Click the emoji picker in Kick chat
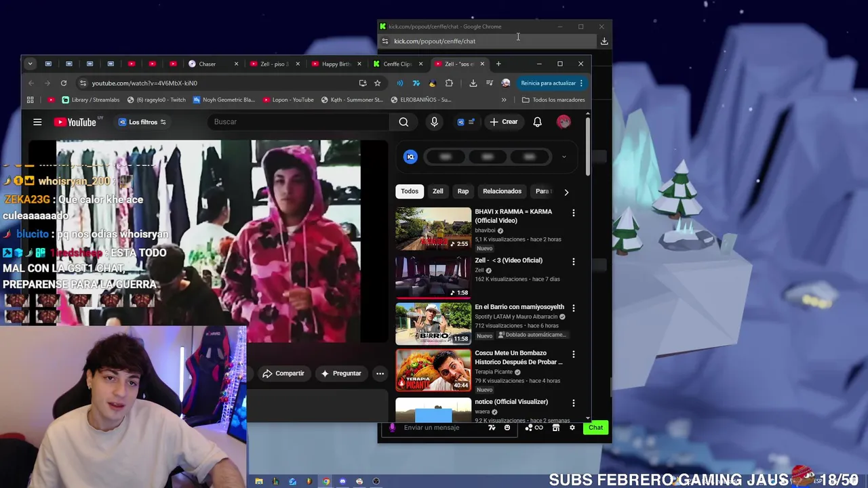 507,428
